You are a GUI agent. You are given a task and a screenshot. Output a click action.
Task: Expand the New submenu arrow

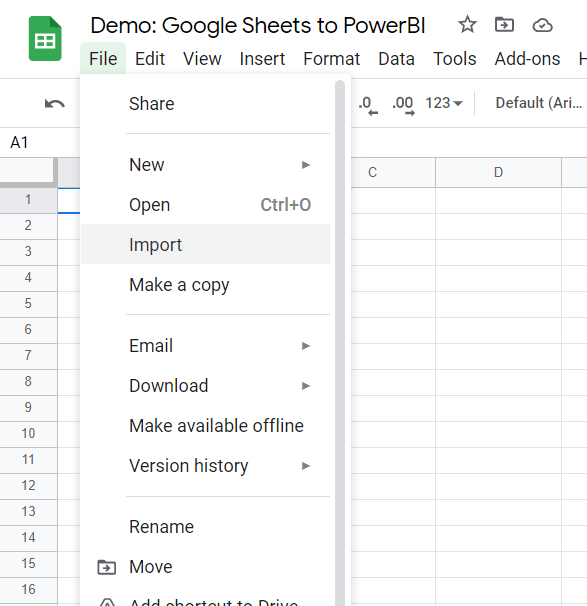click(x=306, y=165)
